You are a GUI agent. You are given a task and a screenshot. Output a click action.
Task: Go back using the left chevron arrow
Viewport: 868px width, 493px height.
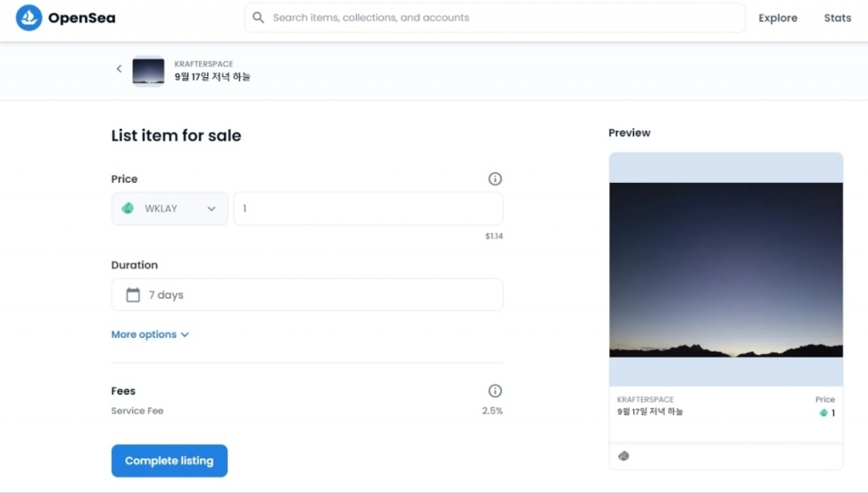coord(120,69)
